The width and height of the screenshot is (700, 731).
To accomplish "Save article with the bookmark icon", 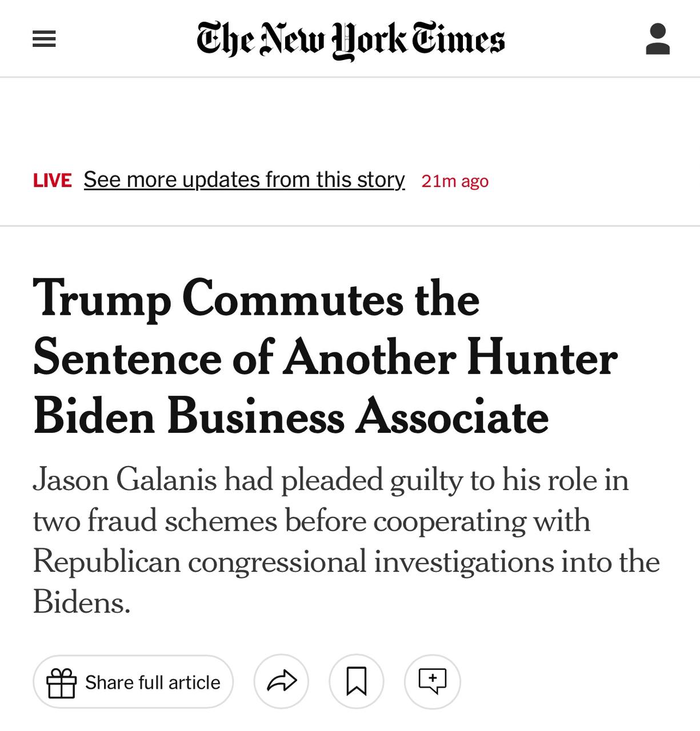I will (x=357, y=681).
